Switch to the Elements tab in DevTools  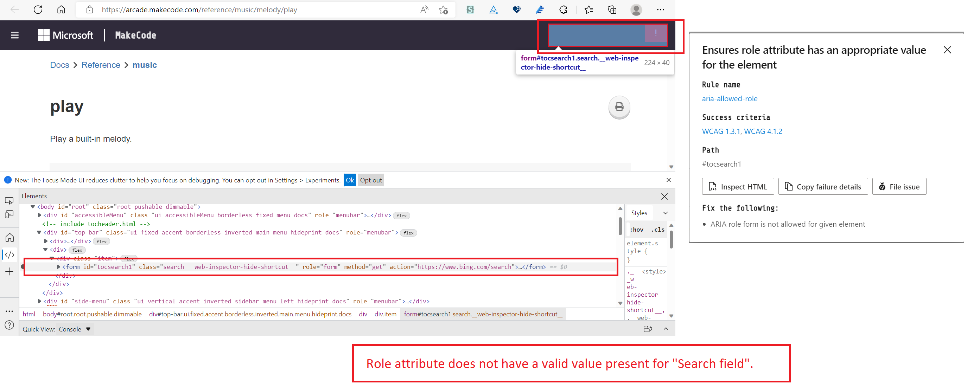coord(34,196)
